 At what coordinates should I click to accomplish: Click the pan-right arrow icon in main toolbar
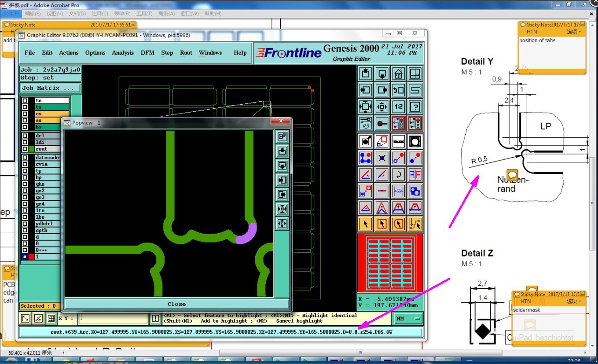click(382, 90)
